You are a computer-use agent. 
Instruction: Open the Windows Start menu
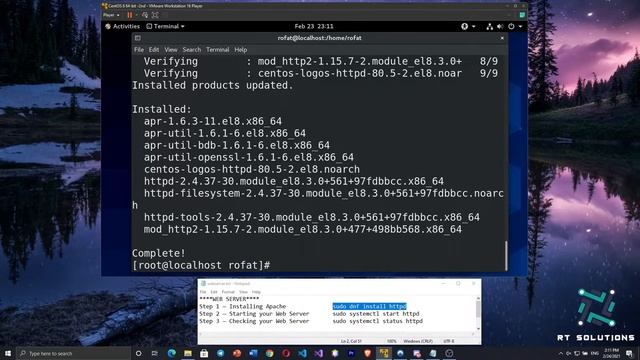coord(8,353)
